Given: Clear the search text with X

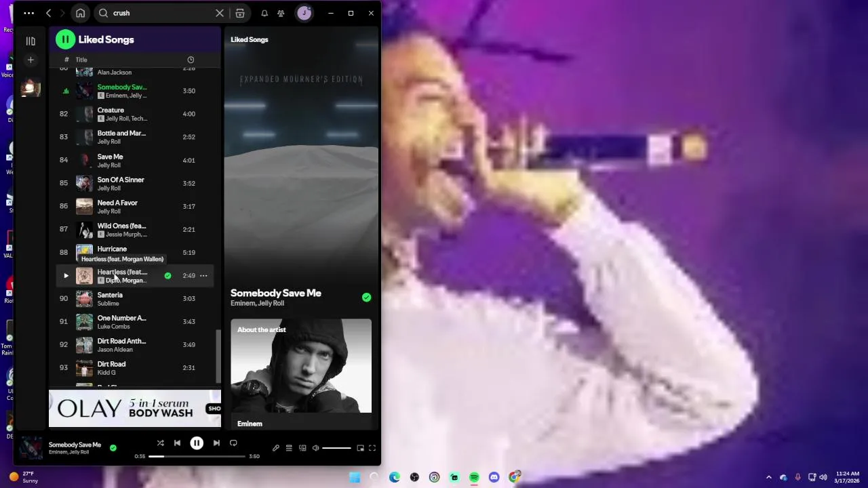Looking at the screenshot, I should click(220, 13).
